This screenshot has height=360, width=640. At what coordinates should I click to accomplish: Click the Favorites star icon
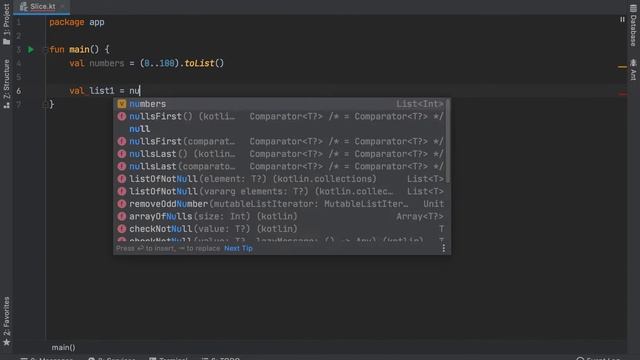tap(6, 342)
